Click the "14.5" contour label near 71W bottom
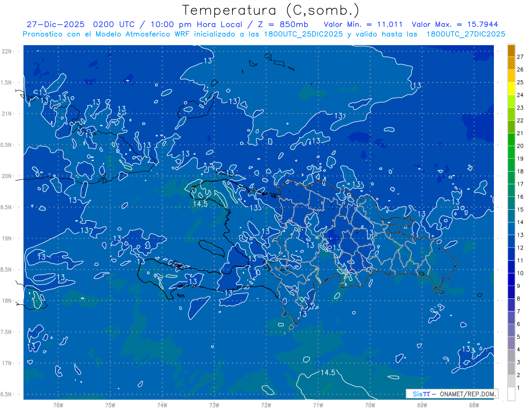This screenshot has height=411, width=532. point(328,373)
